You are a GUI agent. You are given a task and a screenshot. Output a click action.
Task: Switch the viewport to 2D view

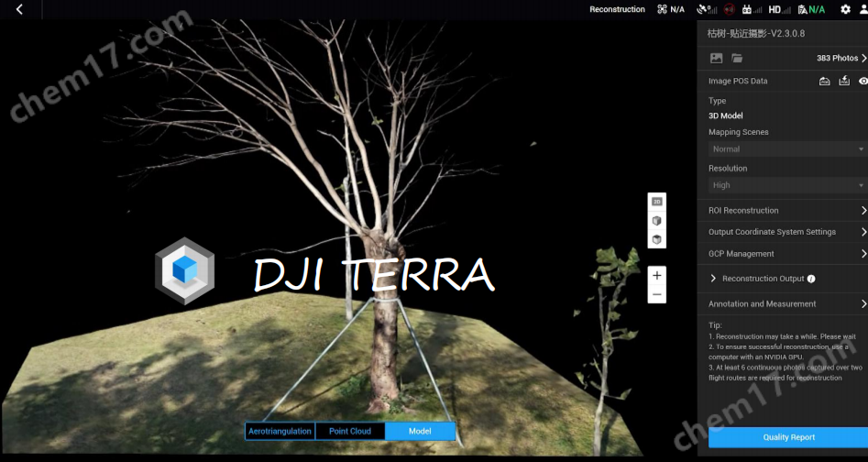657,202
